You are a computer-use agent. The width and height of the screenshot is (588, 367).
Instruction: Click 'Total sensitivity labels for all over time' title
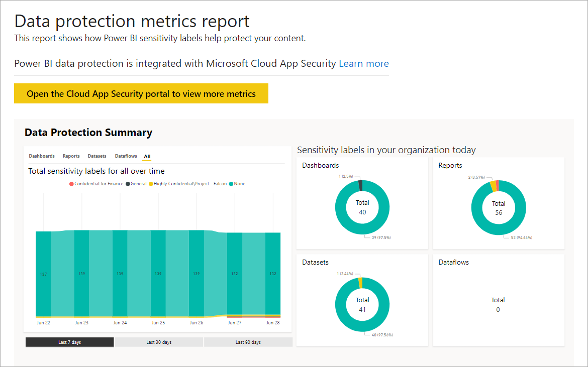pos(96,171)
